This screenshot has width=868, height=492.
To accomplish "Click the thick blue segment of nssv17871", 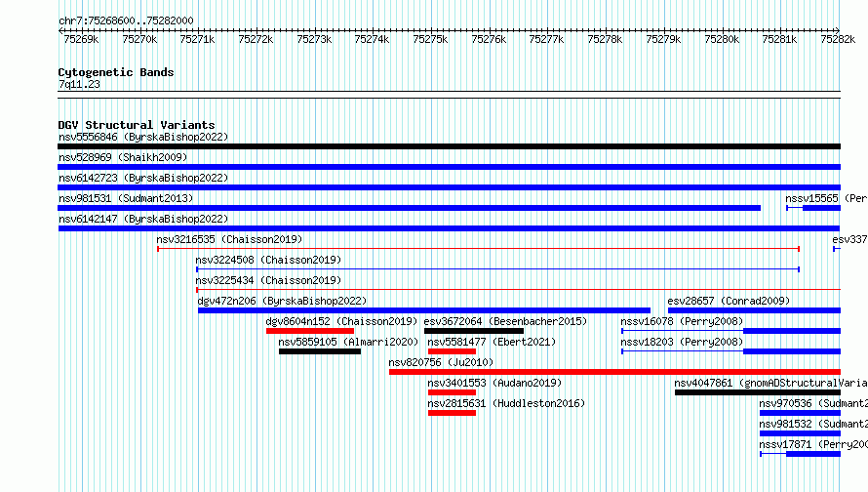I will tap(813, 454).
